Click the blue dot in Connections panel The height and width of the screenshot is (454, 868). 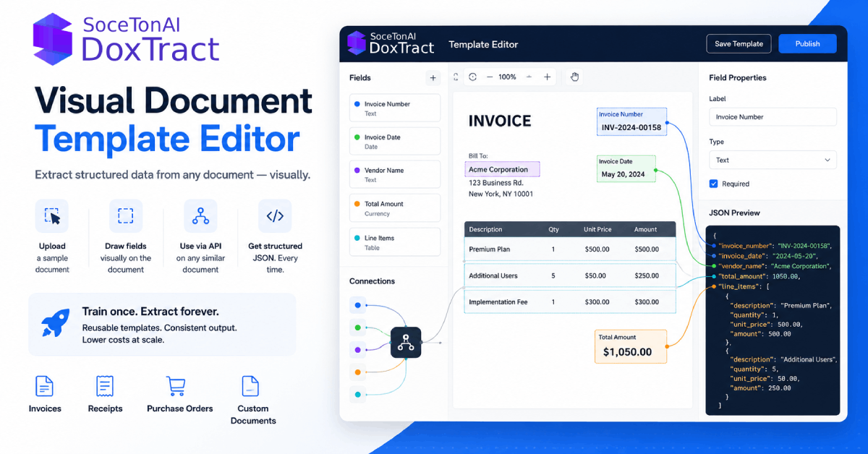(x=357, y=305)
